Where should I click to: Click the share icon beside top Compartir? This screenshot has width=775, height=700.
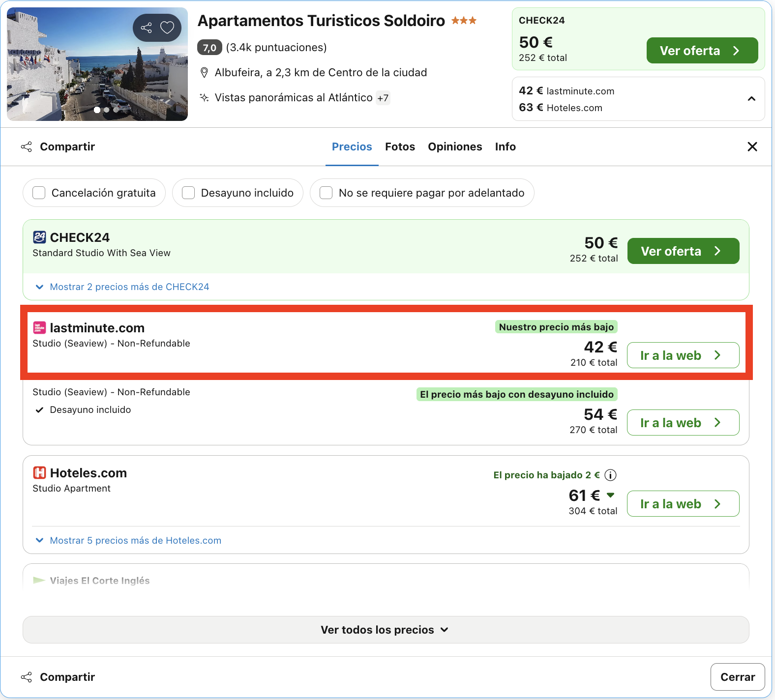(27, 146)
